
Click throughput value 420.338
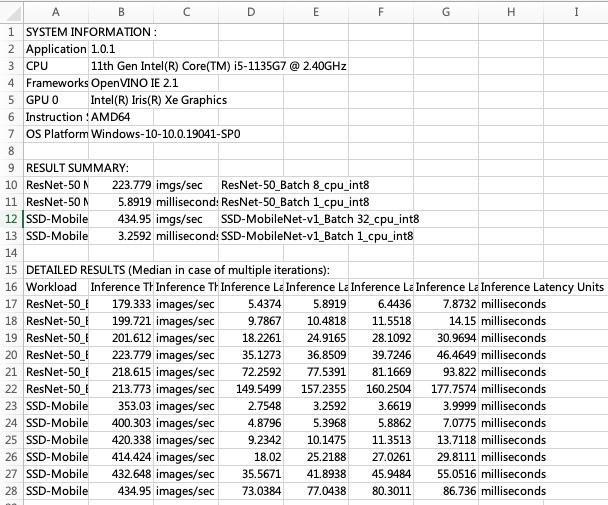coord(121,440)
